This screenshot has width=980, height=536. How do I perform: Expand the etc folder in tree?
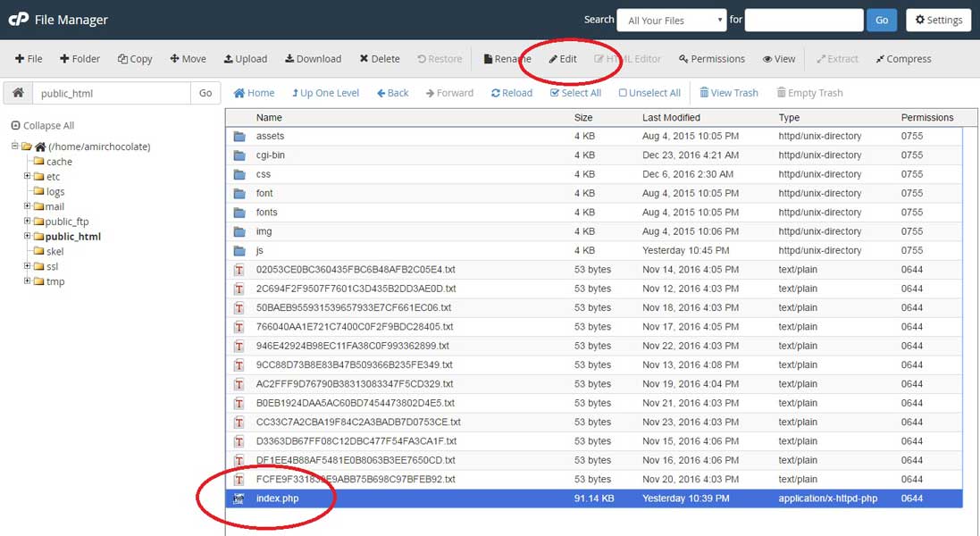click(x=27, y=176)
